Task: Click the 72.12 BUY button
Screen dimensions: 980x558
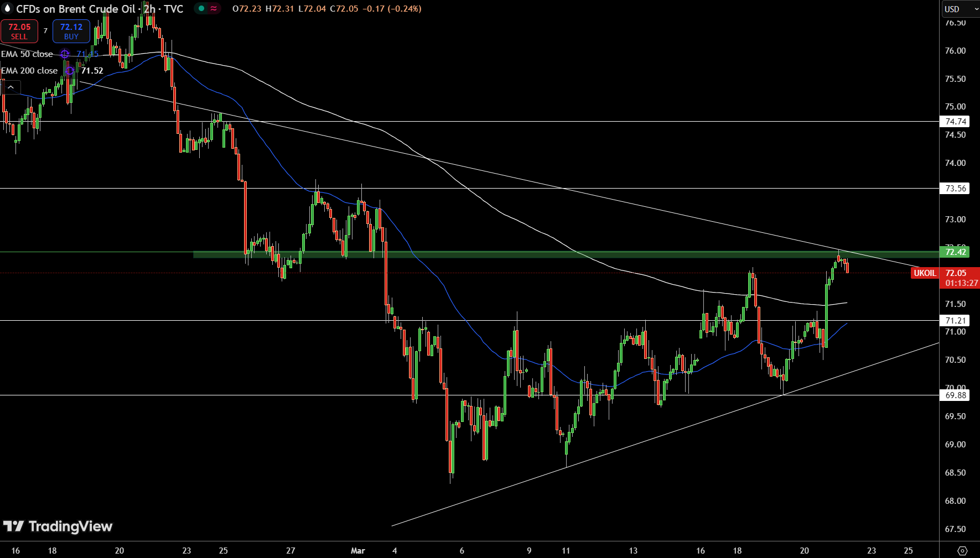Action: [71, 32]
